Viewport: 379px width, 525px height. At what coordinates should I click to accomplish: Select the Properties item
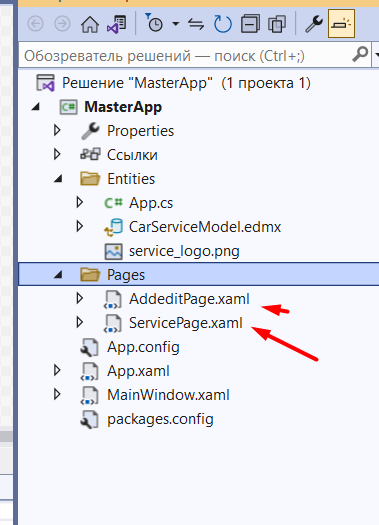point(140,131)
